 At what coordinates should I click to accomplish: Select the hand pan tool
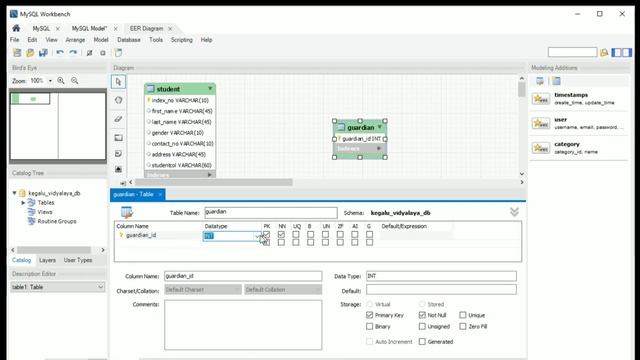point(118,100)
